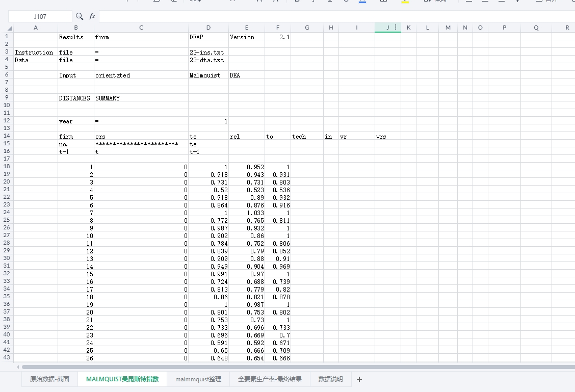This screenshot has height=392, width=575.
Task: Click the 'DISTANCES' cell
Action: (x=76, y=98)
